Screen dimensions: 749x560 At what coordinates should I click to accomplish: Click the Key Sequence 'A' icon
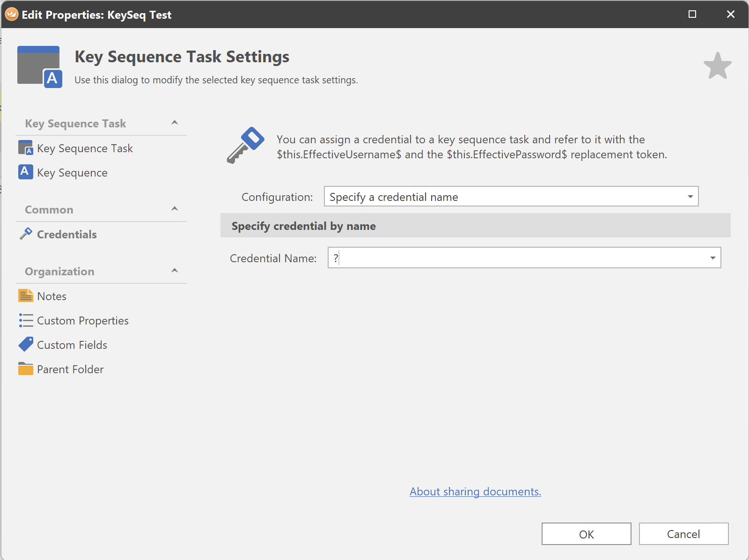(25, 172)
